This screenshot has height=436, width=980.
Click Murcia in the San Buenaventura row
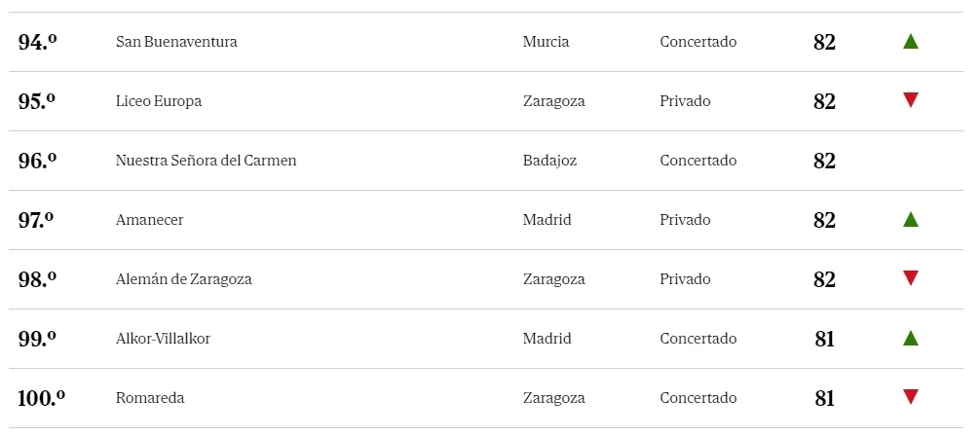(x=546, y=42)
